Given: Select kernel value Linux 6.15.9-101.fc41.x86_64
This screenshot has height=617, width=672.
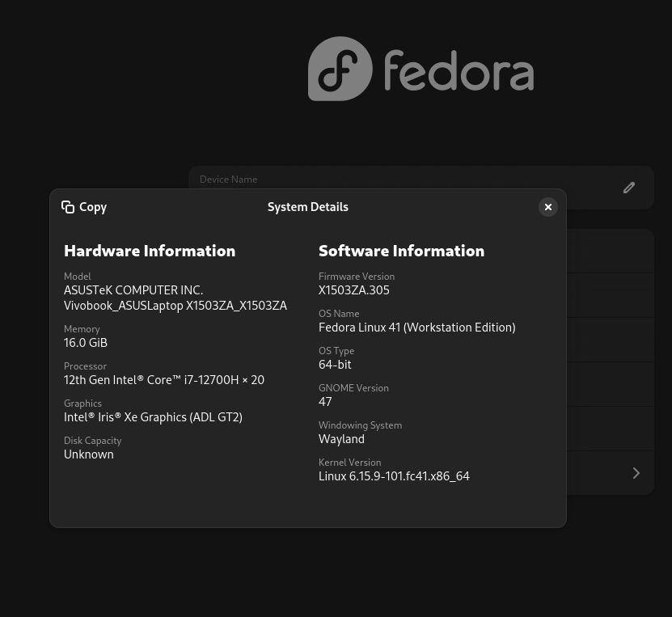Looking at the screenshot, I should 395,476.
